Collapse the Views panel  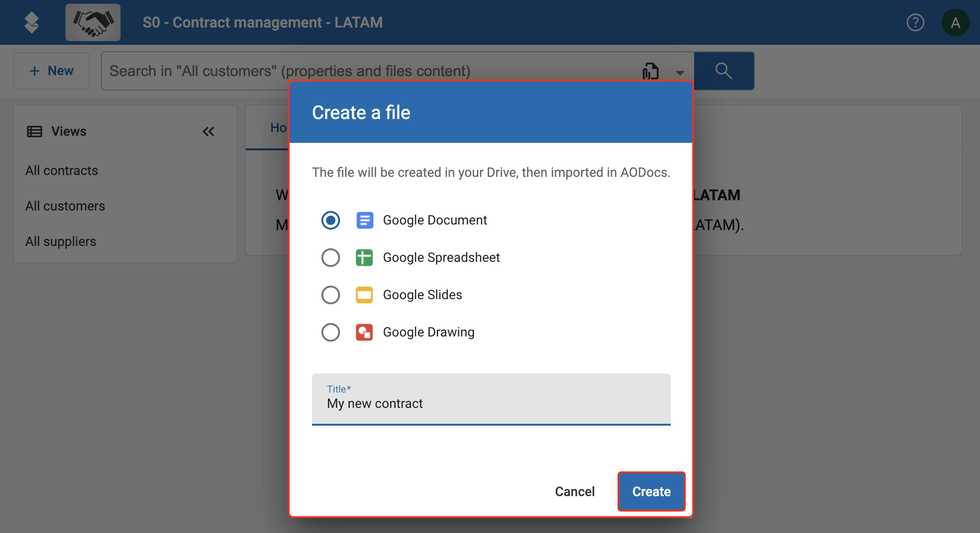[x=208, y=132]
